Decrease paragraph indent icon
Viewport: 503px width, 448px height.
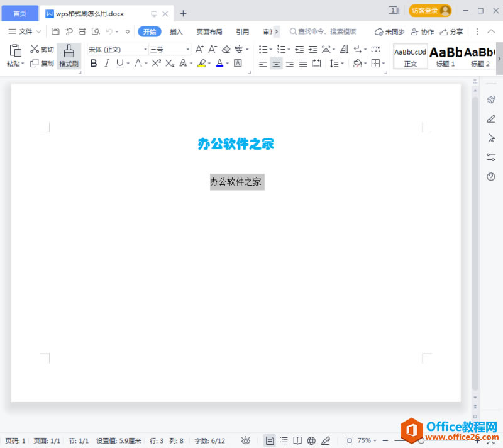[x=299, y=49]
